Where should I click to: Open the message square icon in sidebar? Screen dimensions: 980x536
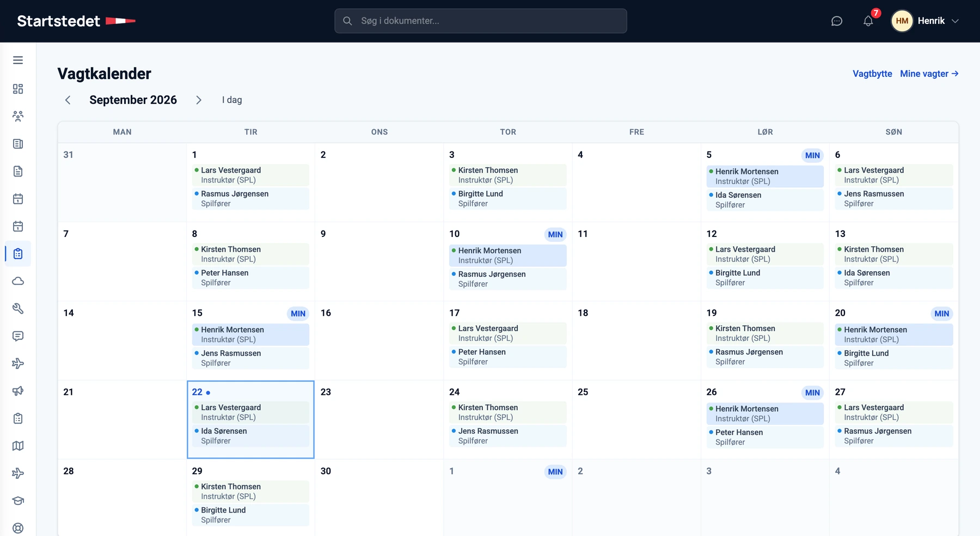pyautogui.click(x=18, y=336)
